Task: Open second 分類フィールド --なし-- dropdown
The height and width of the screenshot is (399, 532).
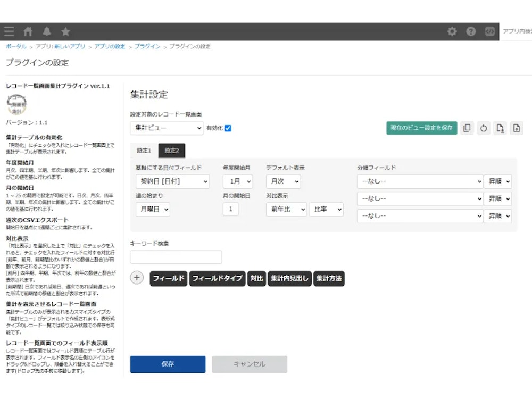Action: (x=420, y=198)
